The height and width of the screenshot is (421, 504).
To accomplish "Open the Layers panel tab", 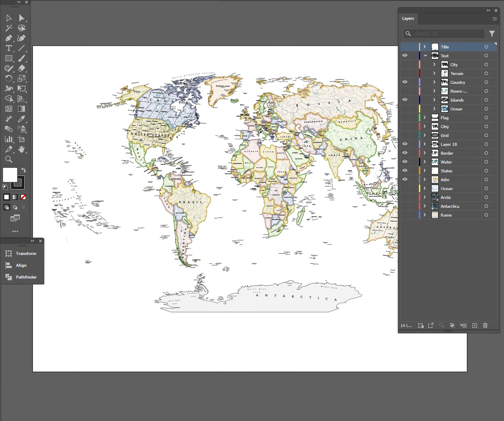I will pyautogui.click(x=408, y=19).
